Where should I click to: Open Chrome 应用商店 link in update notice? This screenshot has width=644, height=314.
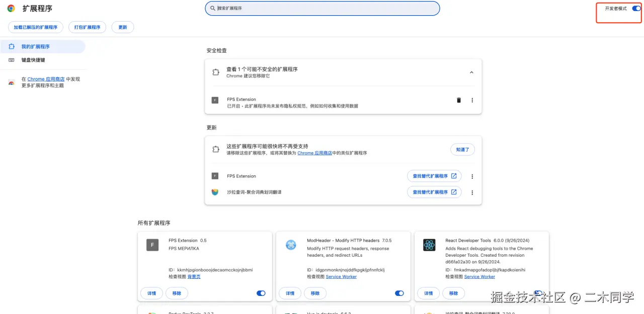tap(314, 153)
